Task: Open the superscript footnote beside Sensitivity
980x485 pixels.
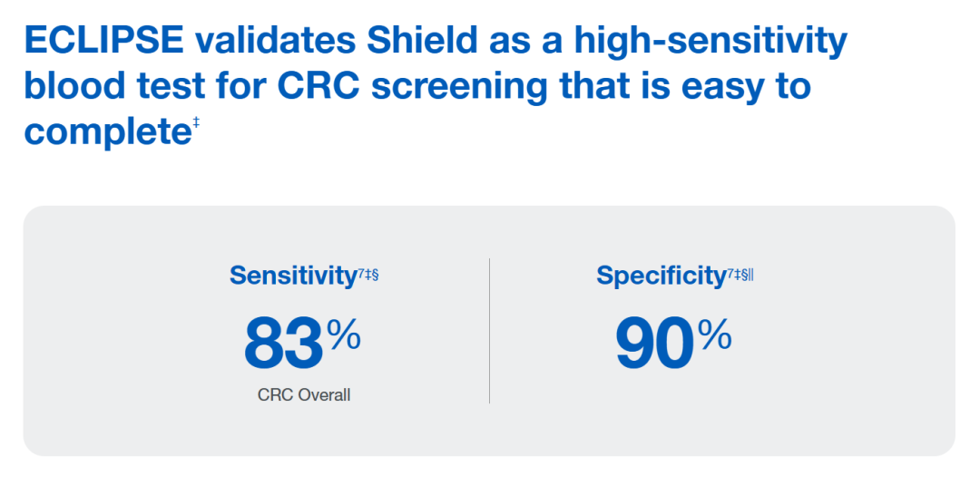Action: point(367,272)
